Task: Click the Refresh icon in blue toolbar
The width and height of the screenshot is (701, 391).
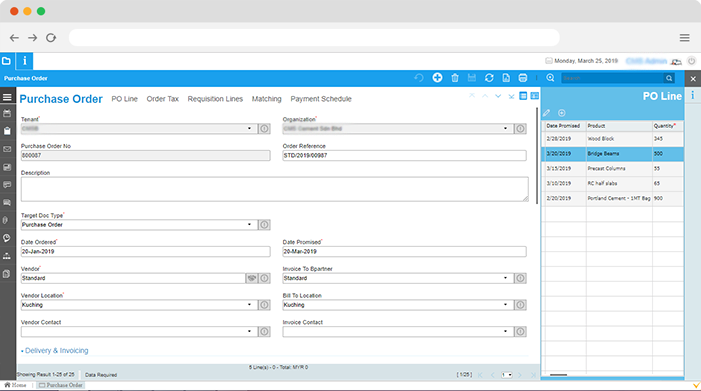Action: [x=489, y=78]
